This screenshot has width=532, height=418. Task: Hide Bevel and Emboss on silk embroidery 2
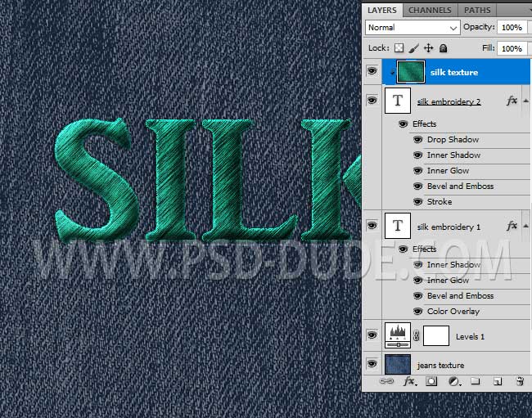click(x=417, y=187)
